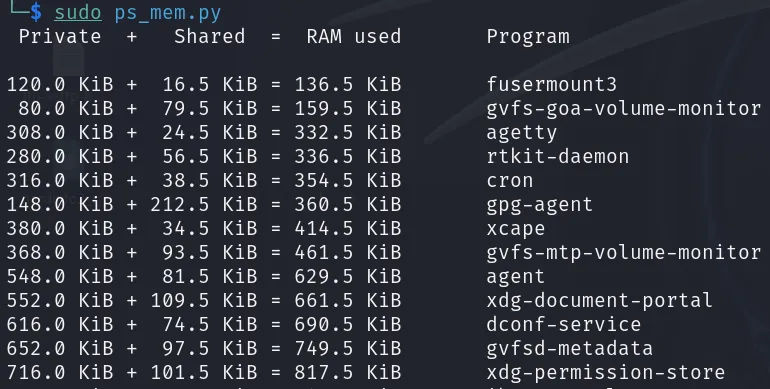Select the xcape program entry
The height and width of the screenshot is (389, 770).
(x=516, y=229)
